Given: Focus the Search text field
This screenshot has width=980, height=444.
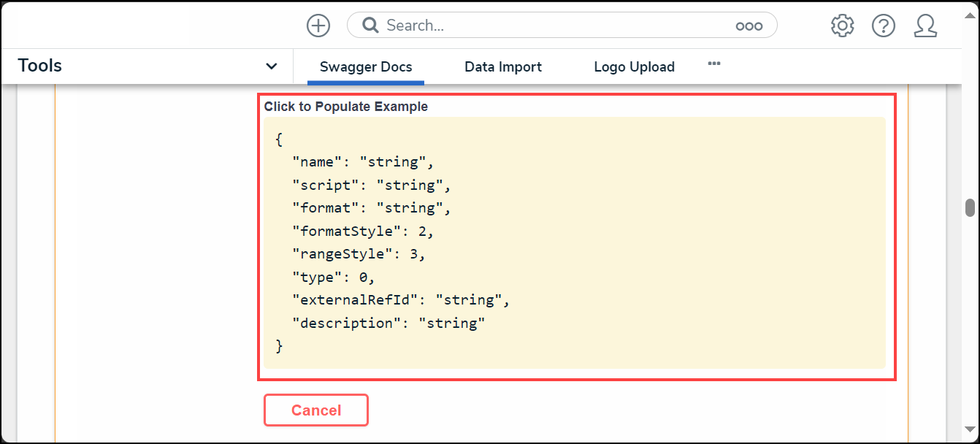Looking at the screenshot, I should click(555, 26).
